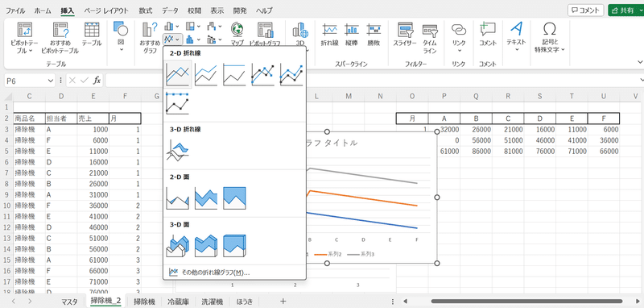
Task: Open the 図 dropdown
Action: coord(121,36)
